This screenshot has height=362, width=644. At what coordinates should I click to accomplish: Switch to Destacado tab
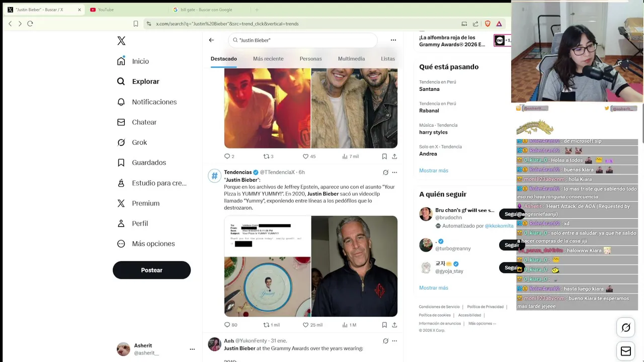(224, 59)
